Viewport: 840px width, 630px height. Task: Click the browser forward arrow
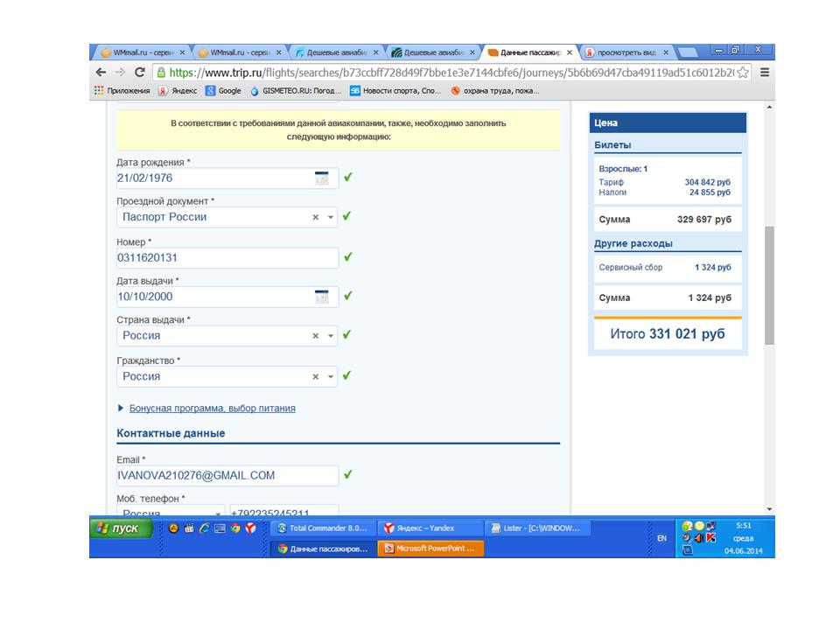(120, 73)
